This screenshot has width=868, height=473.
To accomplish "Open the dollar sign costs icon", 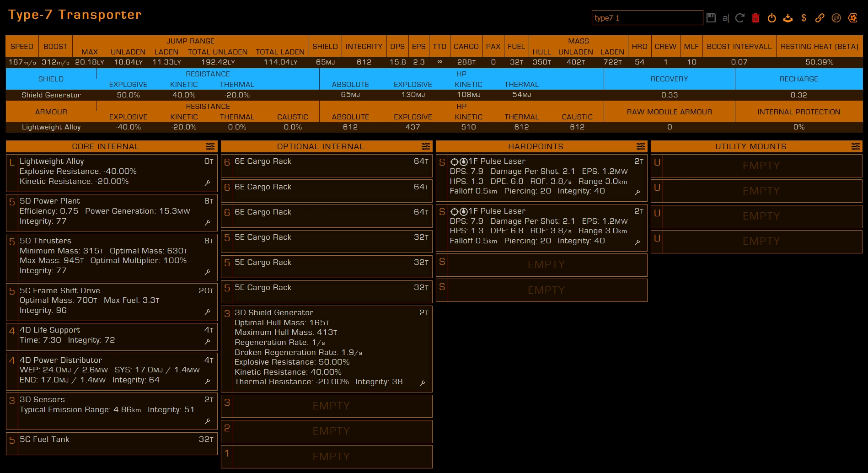I will (x=804, y=18).
